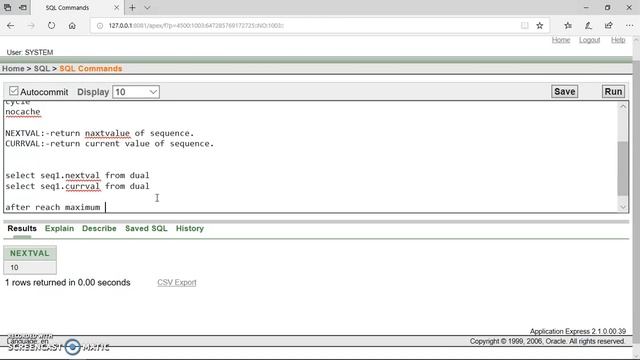Click the 'after reach maximum' line
The height and width of the screenshot is (360, 640).
(53, 207)
